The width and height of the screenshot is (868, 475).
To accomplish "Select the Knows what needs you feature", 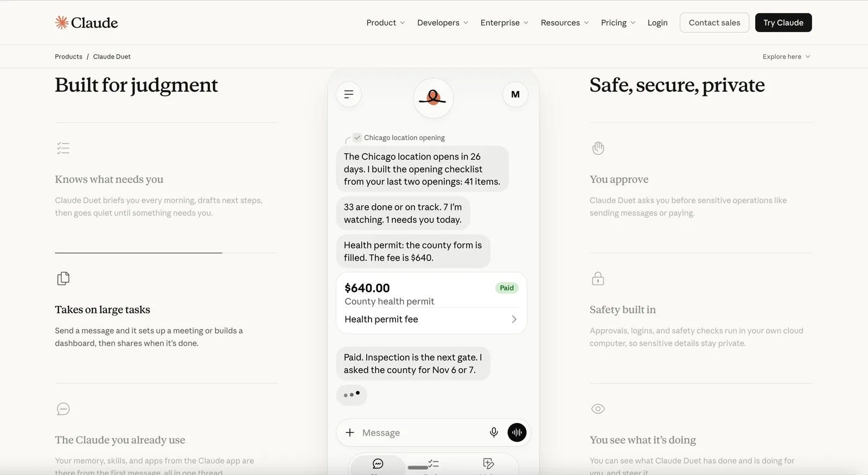I will [x=109, y=179].
